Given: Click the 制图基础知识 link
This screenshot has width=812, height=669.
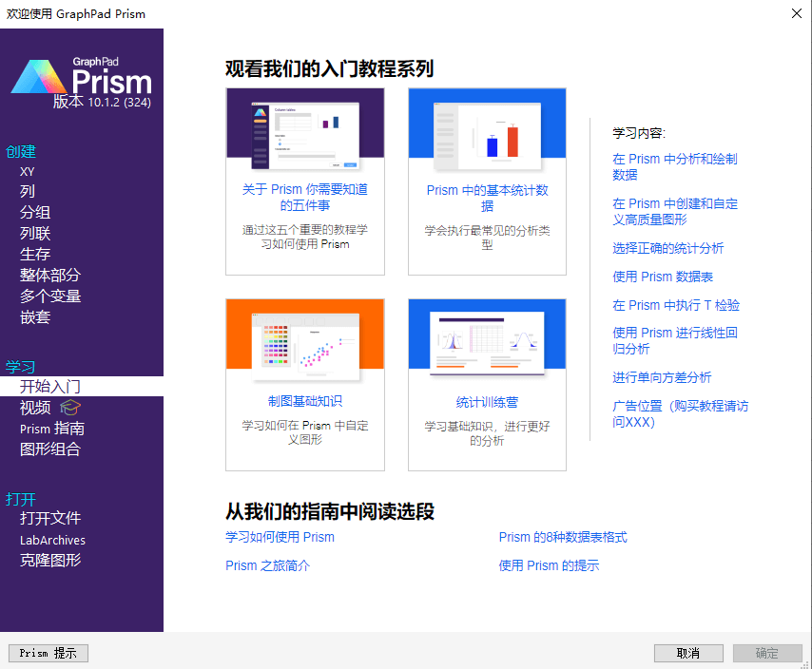Looking at the screenshot, I should [305, 402].
